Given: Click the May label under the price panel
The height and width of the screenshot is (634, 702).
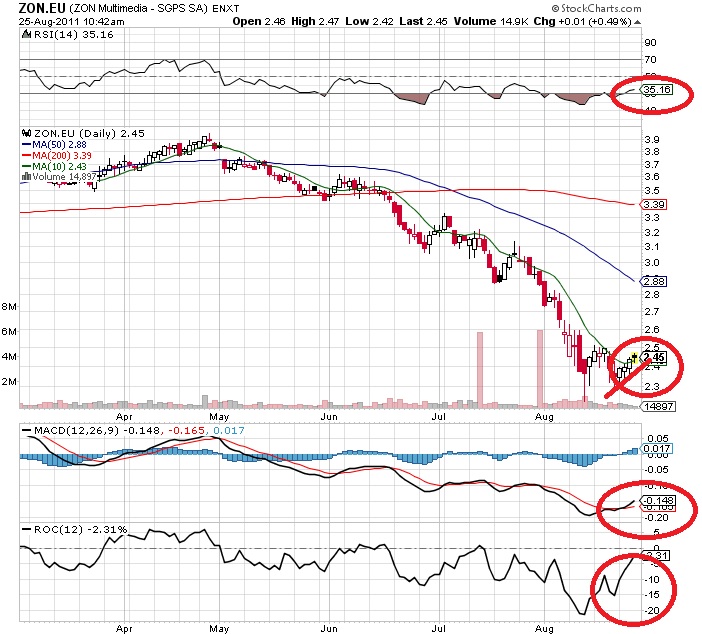Looking at the screenshot, I should coord(219,416).
